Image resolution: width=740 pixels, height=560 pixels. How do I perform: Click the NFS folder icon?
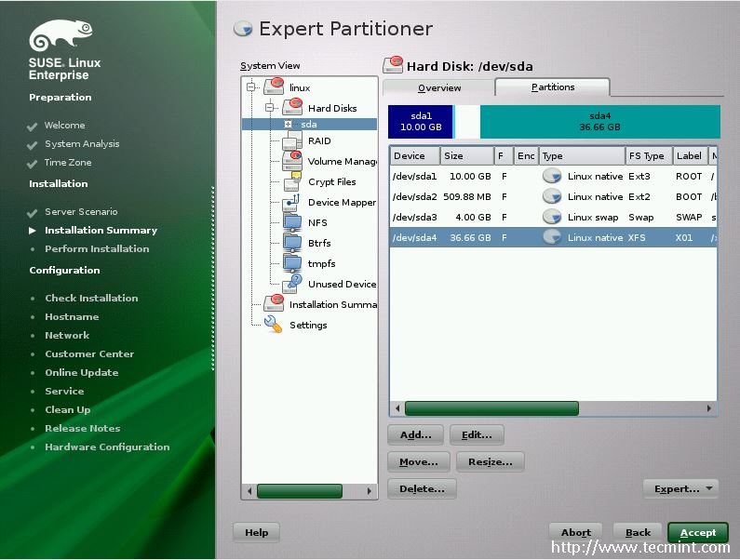(292, 222)
